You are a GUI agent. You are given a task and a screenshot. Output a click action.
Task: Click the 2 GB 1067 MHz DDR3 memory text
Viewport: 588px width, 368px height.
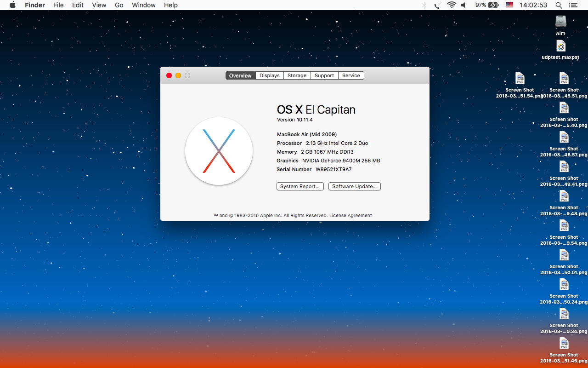(x=327, y=152)
